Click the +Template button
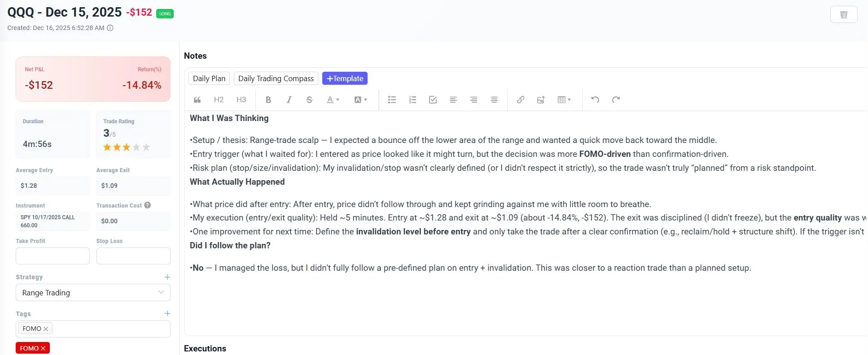The height and width of the screenshot is (355, 868). (345, 78)
